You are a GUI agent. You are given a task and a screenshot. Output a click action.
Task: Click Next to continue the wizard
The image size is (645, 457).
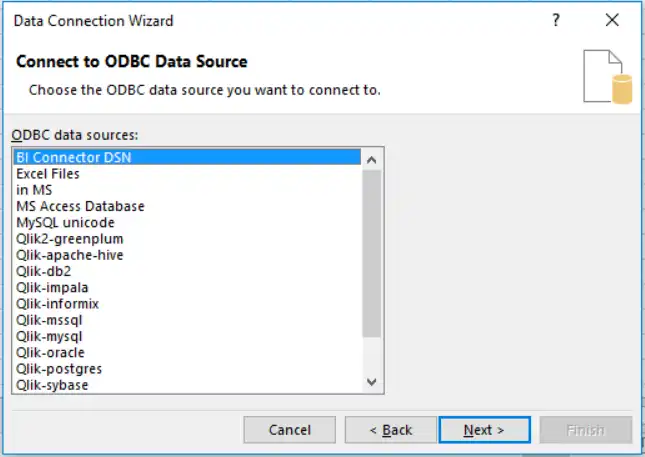pos(484,430)
